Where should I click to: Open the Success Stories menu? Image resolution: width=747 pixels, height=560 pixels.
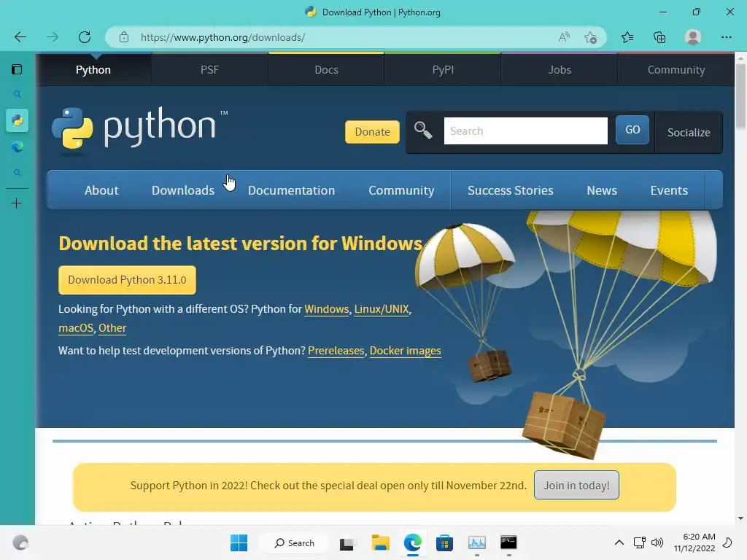[510, 190]
